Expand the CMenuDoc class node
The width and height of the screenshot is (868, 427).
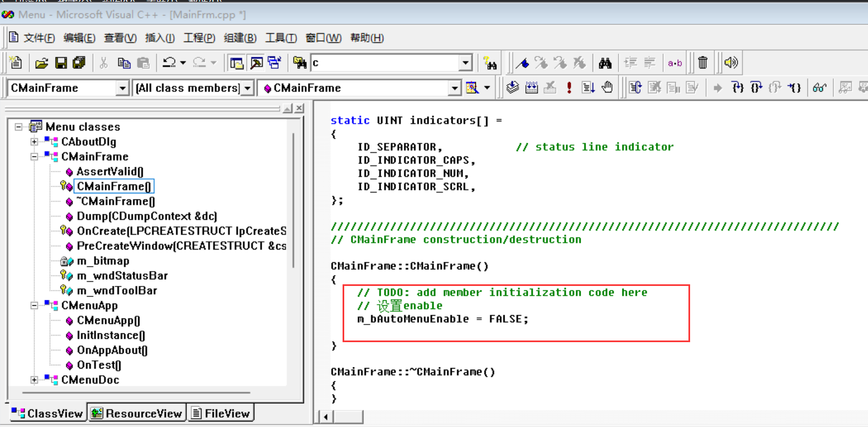(x=34, y=380)
